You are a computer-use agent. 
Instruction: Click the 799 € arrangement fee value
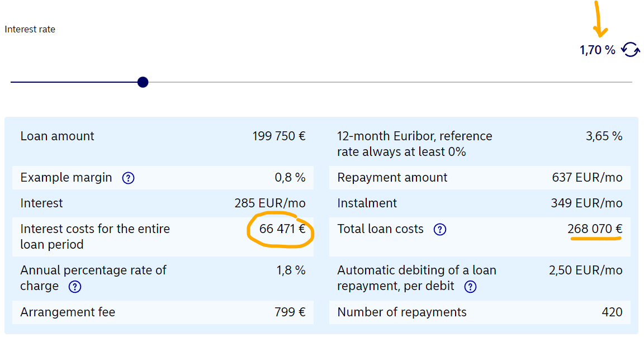coord(290,312)
